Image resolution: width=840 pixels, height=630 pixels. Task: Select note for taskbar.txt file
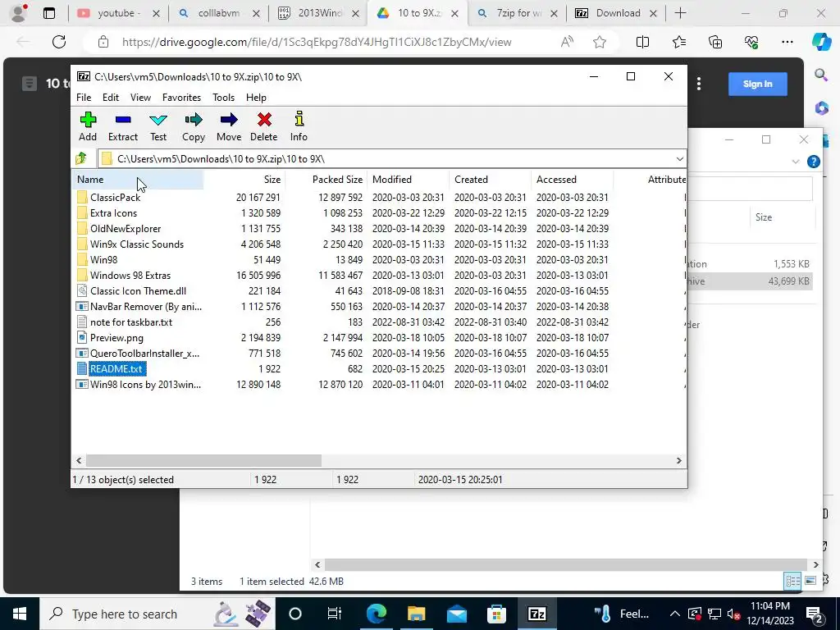coord(130,322)
